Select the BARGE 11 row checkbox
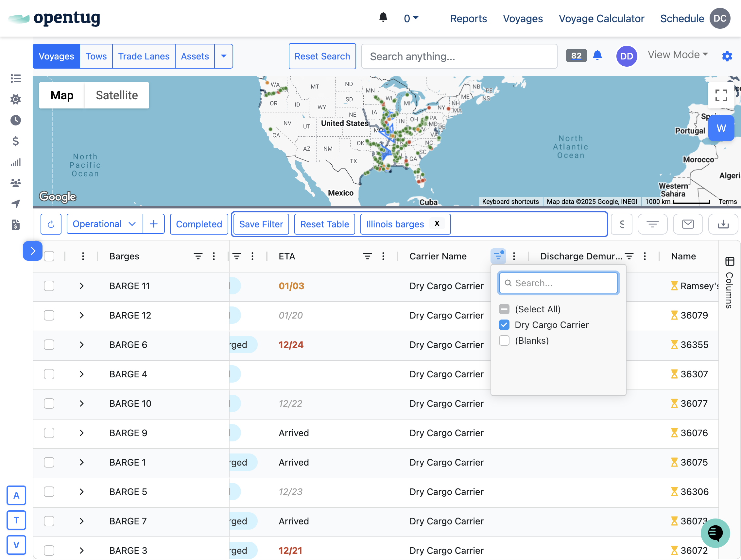Image resolution: width=741 pixels, height=560 pixels. [49, 286]
